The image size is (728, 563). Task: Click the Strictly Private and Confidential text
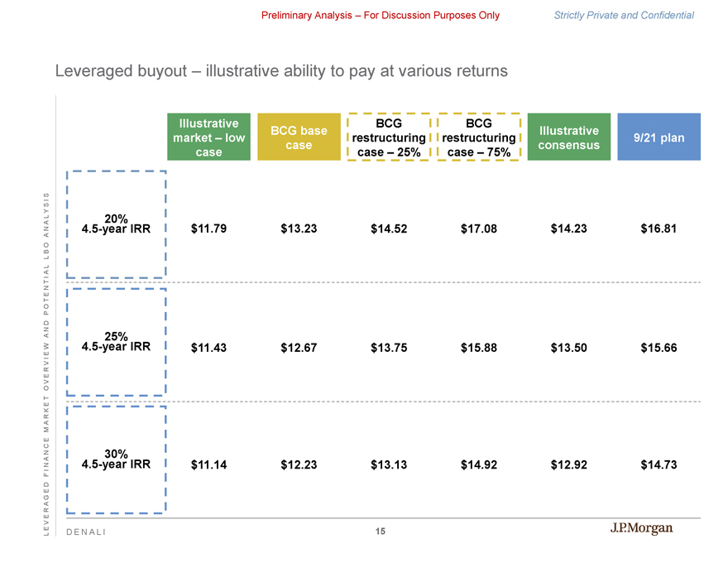point(624,15)
